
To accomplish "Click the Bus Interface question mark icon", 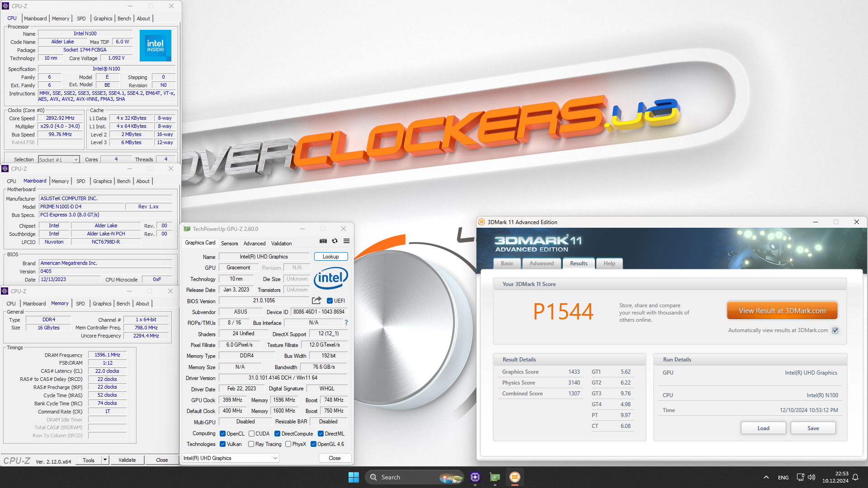I will click(346, 323).
